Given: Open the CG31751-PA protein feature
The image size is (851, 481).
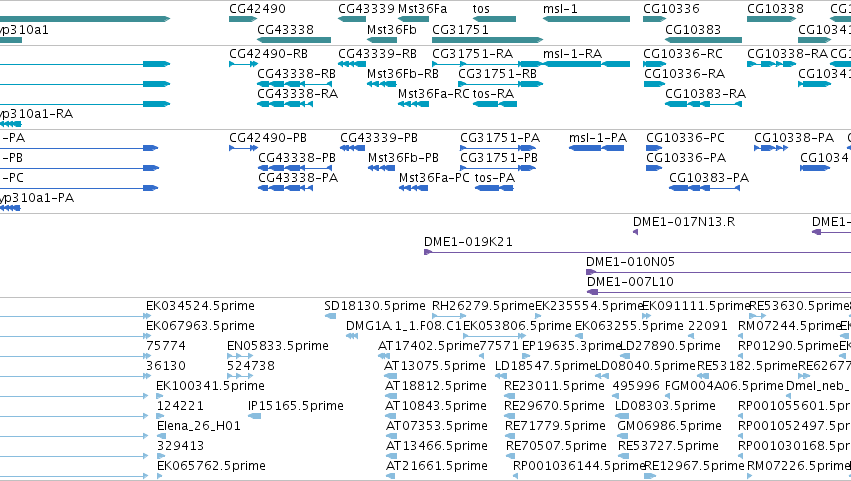Looking at the screenshot, I should (x=498, y=148).
